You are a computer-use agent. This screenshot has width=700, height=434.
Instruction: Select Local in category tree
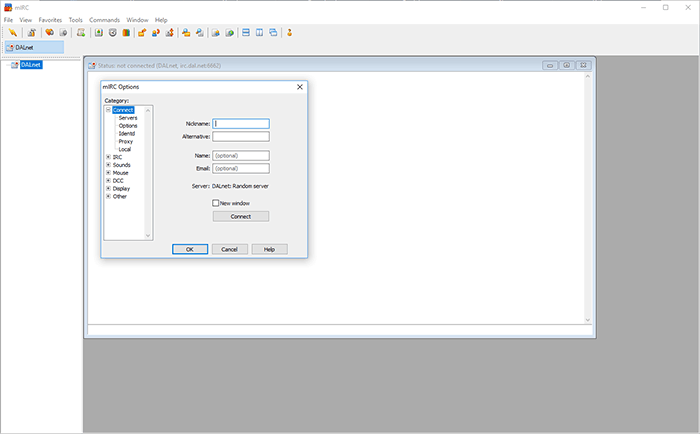125,149
